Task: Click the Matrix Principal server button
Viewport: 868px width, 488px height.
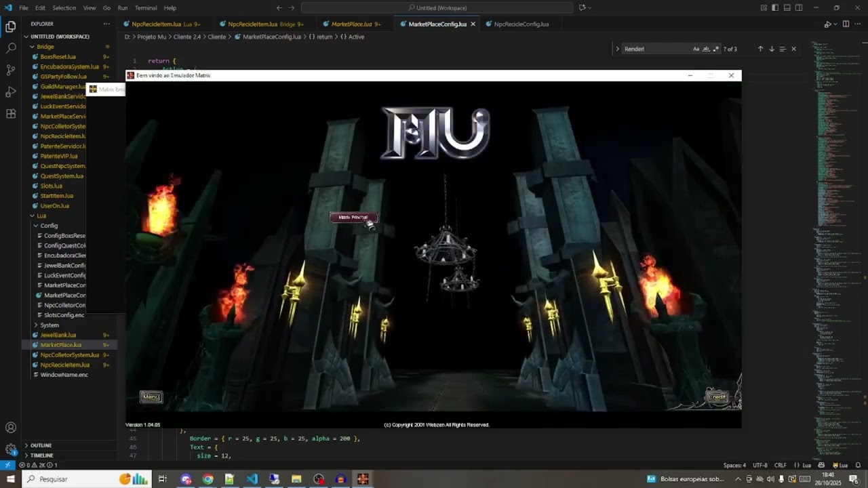Action: coord(353,218)
